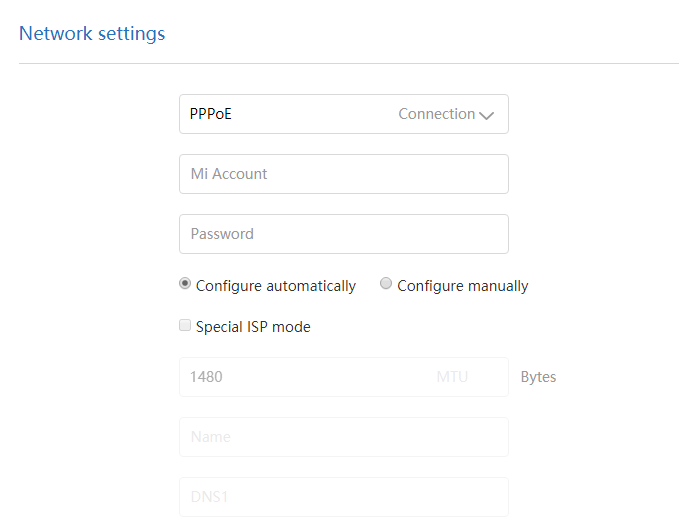Click the Connection label inside the dropdown

pyautogui.click(x=436, y=114)
